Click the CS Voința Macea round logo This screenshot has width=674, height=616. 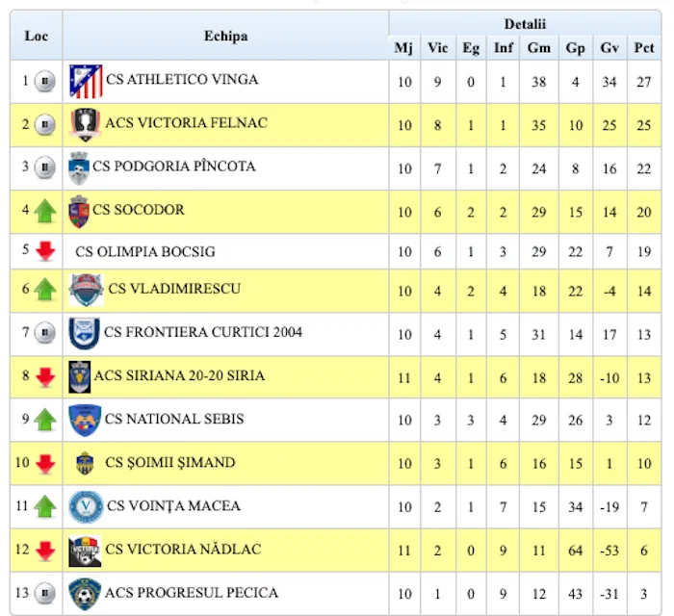click(x=85, y=506)
